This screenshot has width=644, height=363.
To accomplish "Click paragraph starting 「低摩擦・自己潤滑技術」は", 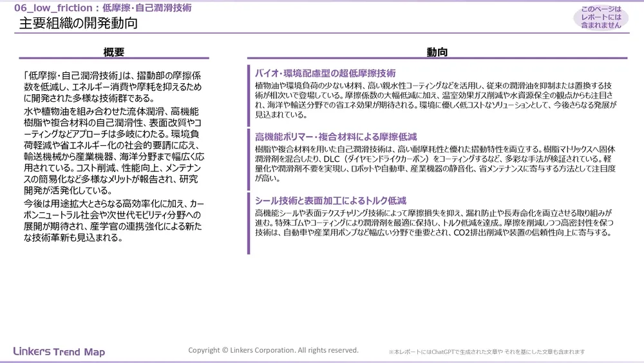I will point(113,87).
